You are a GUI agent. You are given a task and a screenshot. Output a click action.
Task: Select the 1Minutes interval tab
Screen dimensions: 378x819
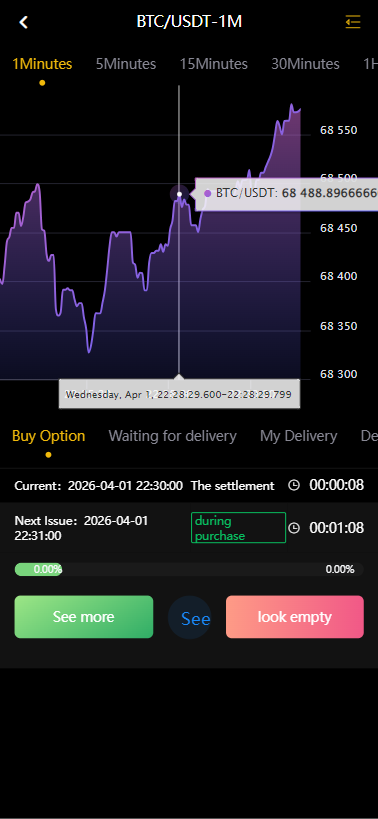(x=42, y=64)
